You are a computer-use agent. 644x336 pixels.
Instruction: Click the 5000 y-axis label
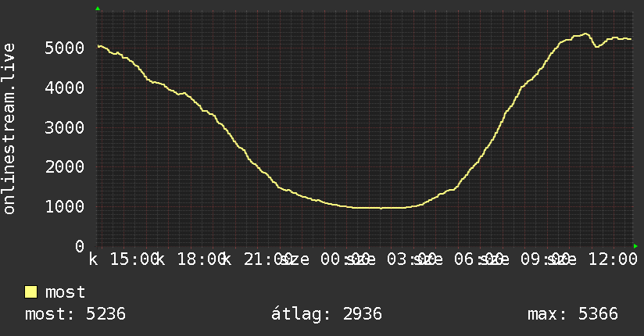click(65, 48)
